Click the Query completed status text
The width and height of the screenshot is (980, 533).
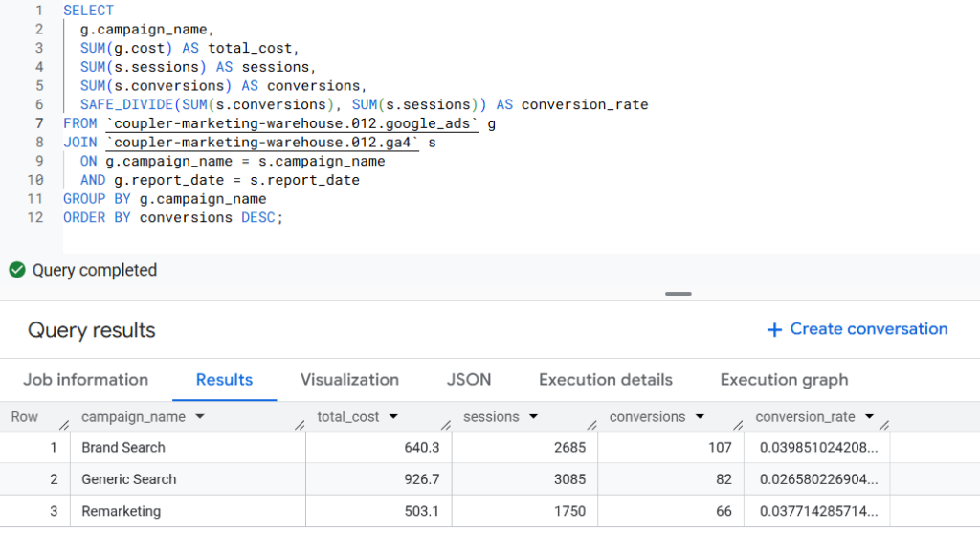click(x=95, y=270)
